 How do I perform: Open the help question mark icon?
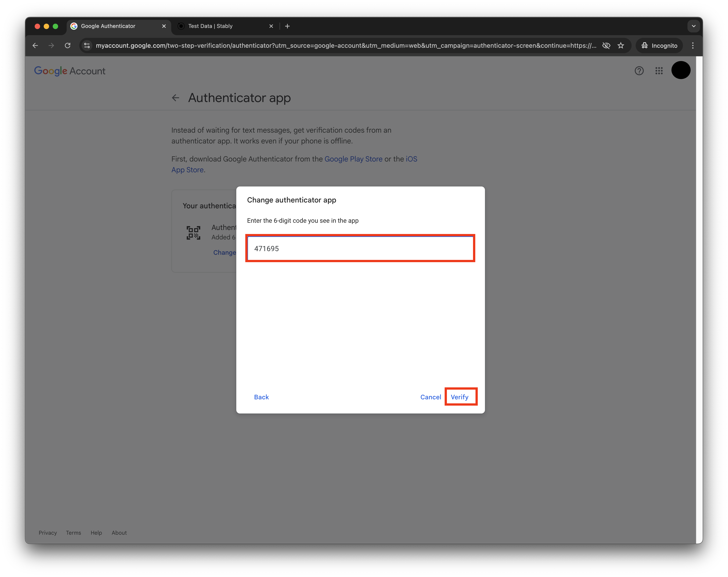coord(639,70)
